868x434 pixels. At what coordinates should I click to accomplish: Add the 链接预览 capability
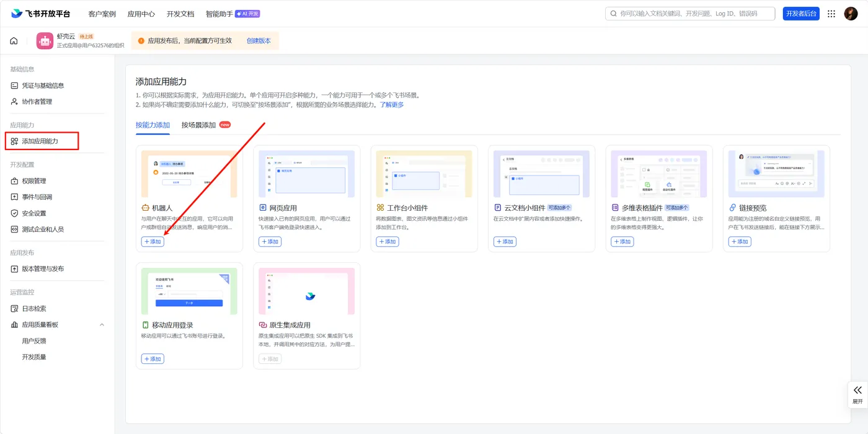click(740, 242)
